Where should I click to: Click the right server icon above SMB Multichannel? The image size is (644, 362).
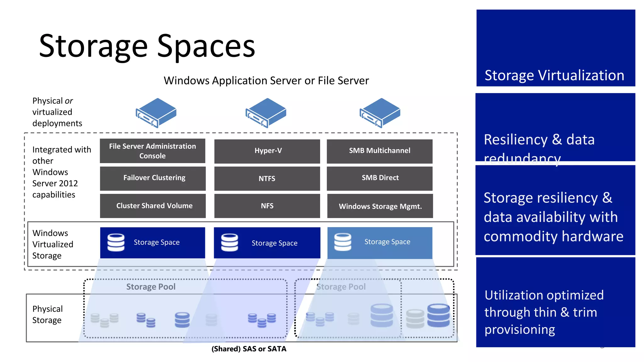pos(380,113)
